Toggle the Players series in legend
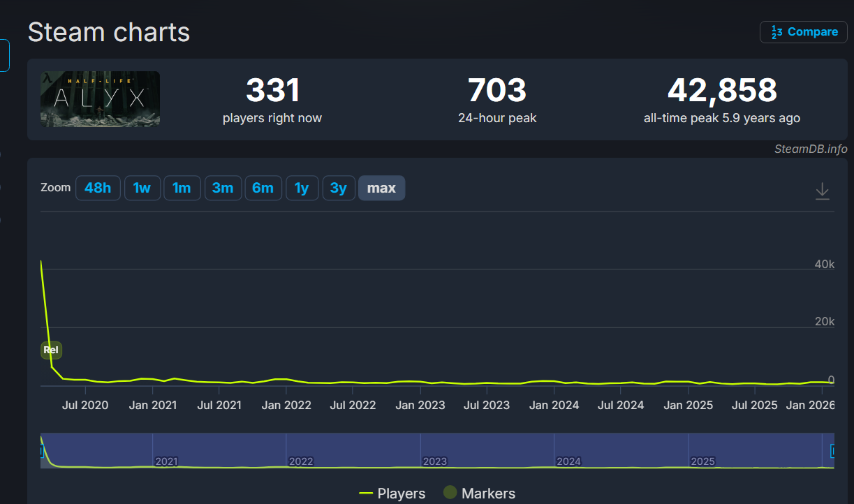This screenshot has width=854, height=504. (392, 494)
